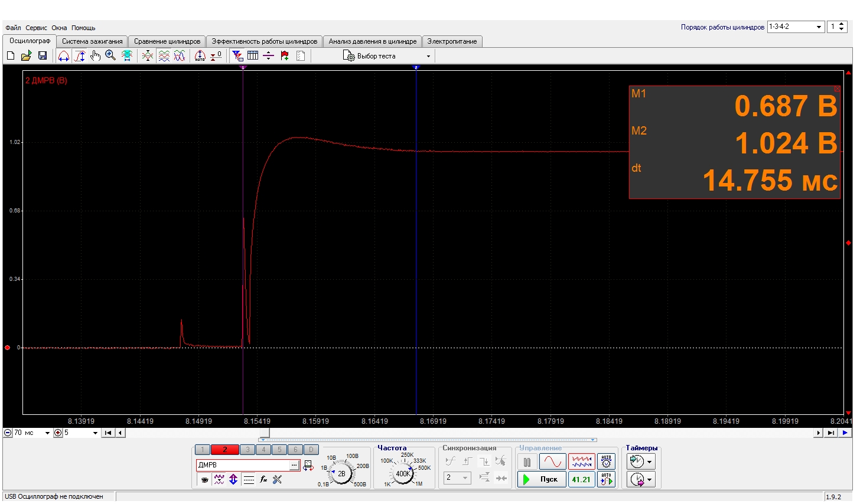Select channel 6 button
This screenshot has width=860, height=504.
click(x=295, y=450)
